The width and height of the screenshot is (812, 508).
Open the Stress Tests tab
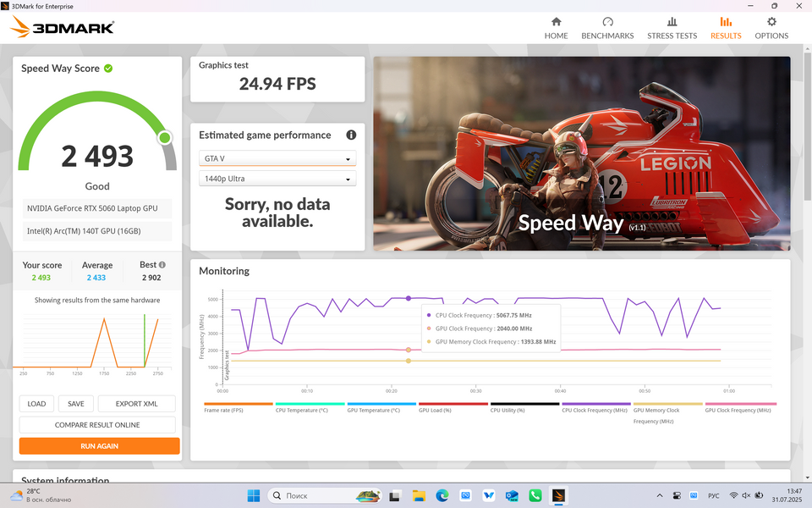672,28
